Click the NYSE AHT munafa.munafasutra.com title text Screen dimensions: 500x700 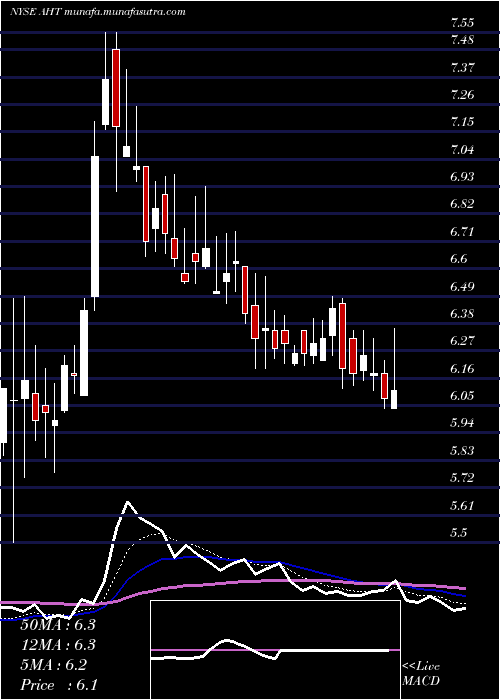97,12
